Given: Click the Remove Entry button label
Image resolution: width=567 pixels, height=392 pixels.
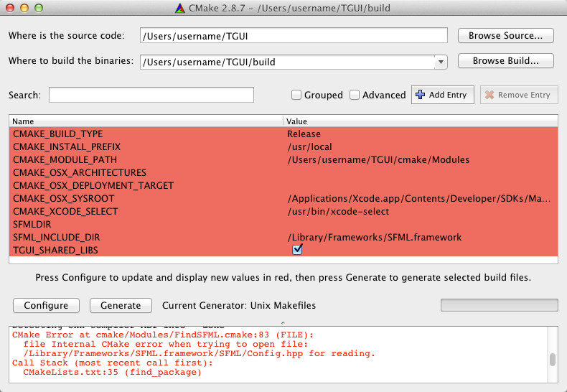Looking at the screenshot, I should pyautogui.click(x=524, y=95).
